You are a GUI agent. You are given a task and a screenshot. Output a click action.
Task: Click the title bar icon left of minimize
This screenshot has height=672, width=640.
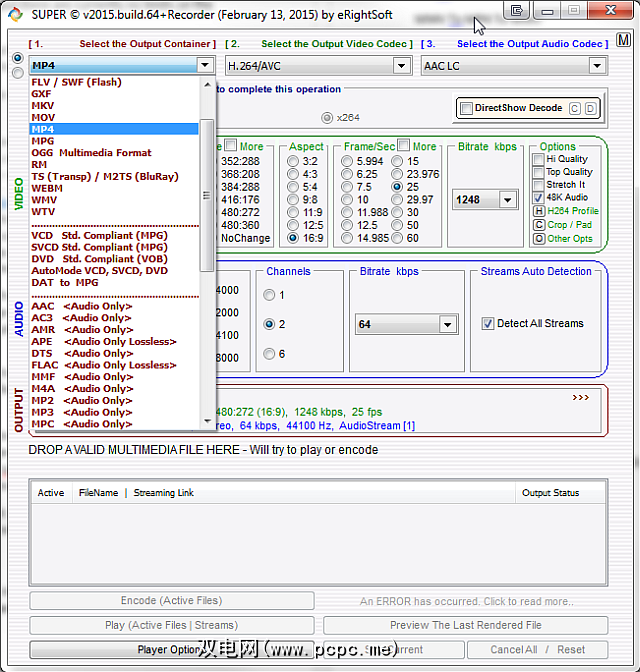pyautogui.click(x=517, y=11)
